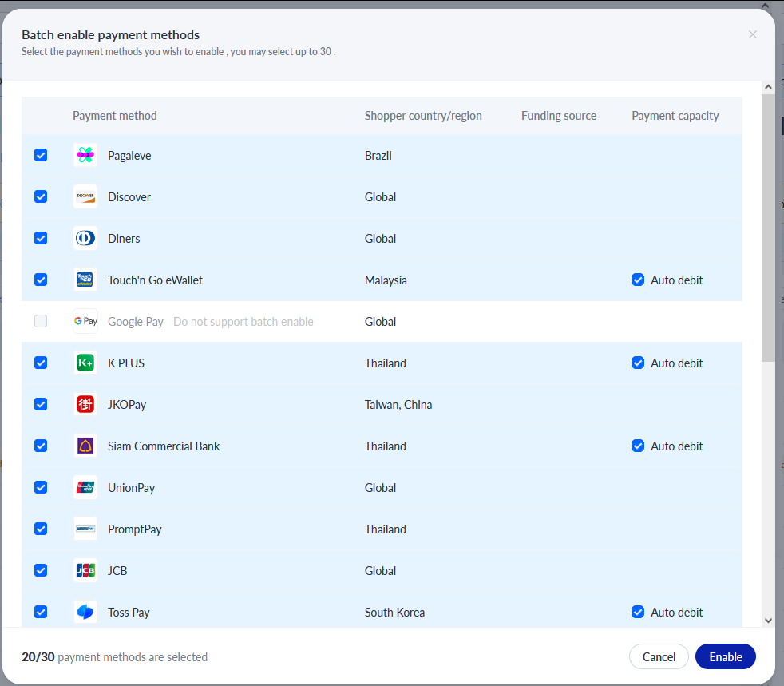Click the PromptPay name text
784x686 pixels.
point(135,529)
